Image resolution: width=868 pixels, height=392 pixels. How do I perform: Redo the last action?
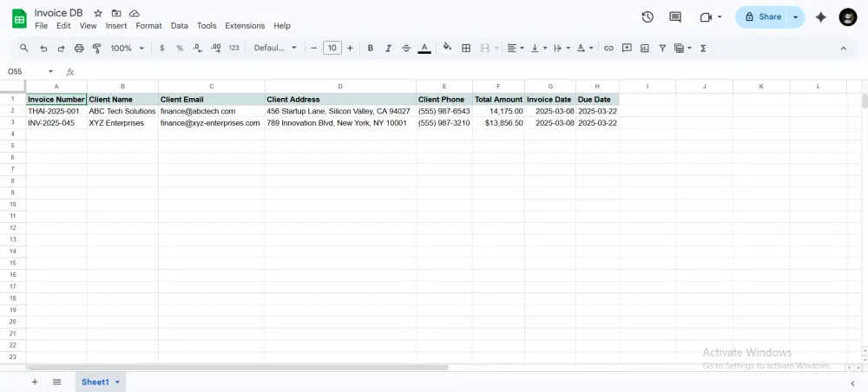point(61,48)
